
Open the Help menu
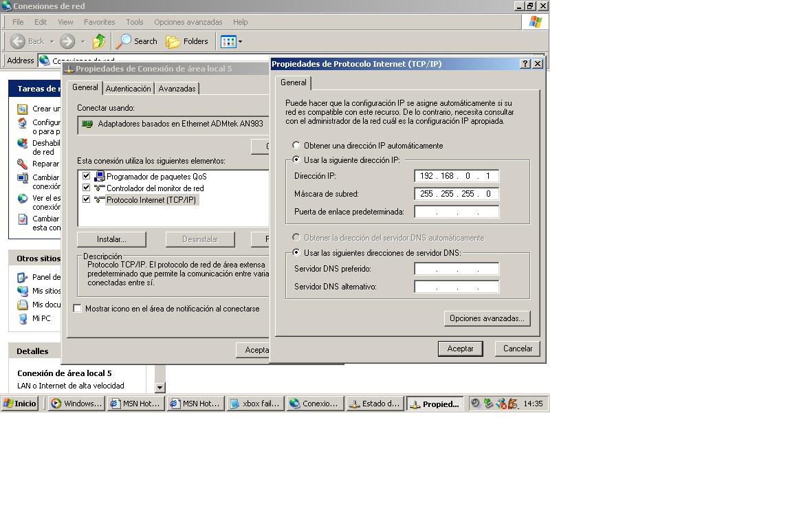(x=240, y=22)
